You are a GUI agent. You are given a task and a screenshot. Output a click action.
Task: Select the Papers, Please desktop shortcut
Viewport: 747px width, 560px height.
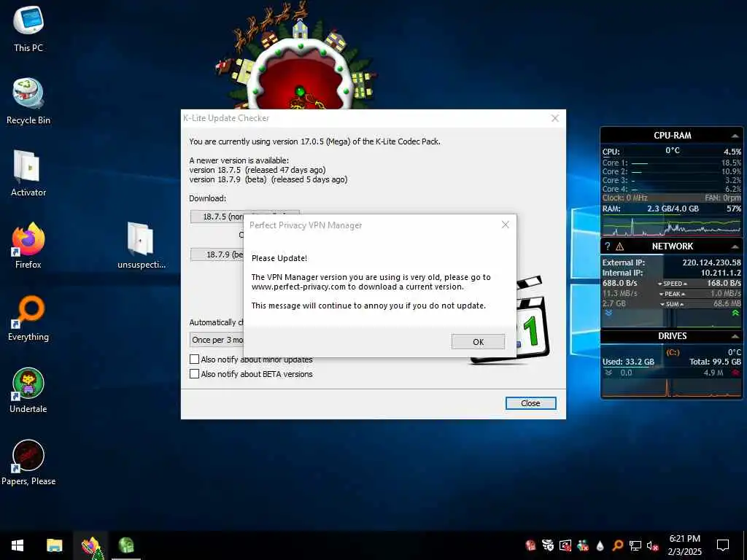[28, 462]
